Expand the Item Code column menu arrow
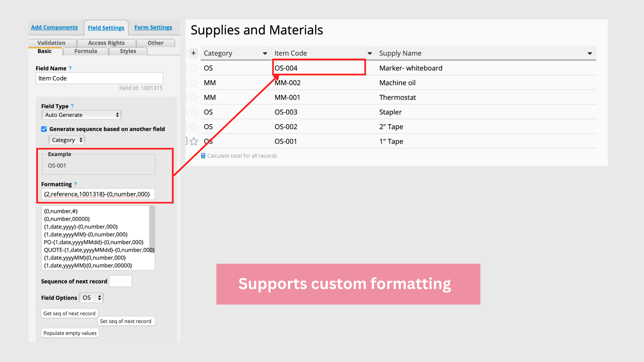The height and width of the screenshot is (362, 644). [370, 53]
